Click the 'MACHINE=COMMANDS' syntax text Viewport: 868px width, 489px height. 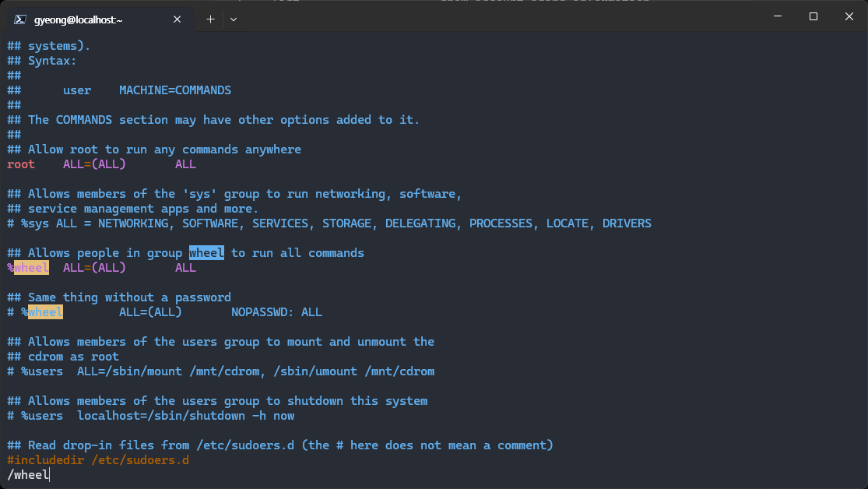coord(175,90)
